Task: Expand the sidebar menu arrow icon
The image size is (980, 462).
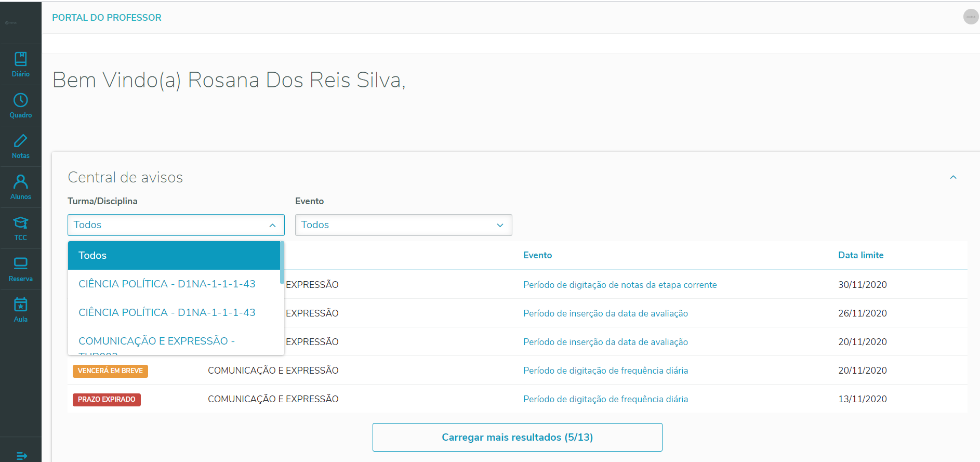Action: tap(21, 456)
